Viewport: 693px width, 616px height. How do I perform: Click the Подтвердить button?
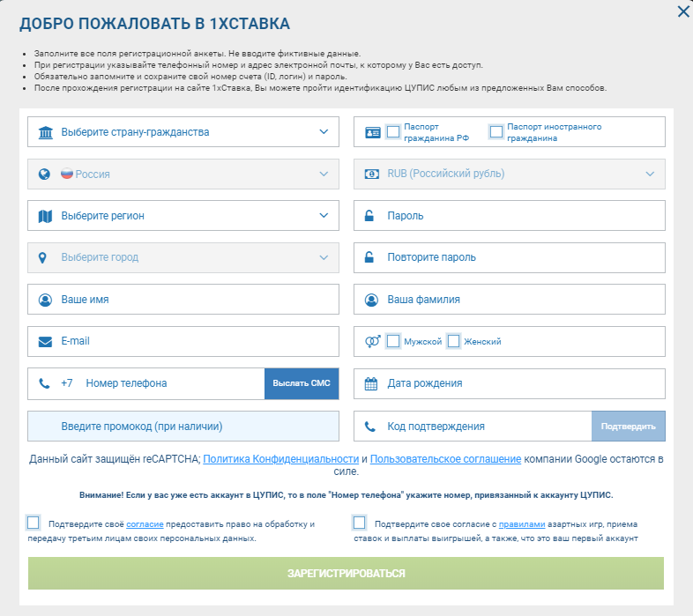628,427
